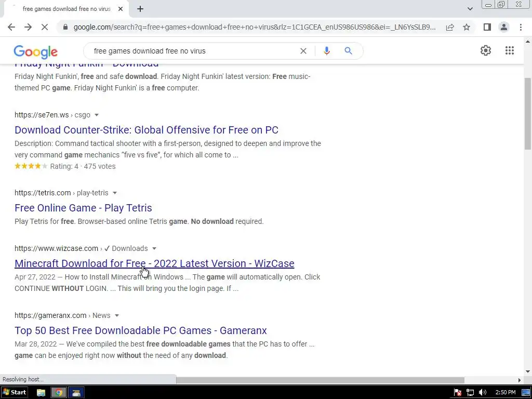The image size is (532, 399).
Task: Open Action Center flag in tray
Action: coord(458,393)
